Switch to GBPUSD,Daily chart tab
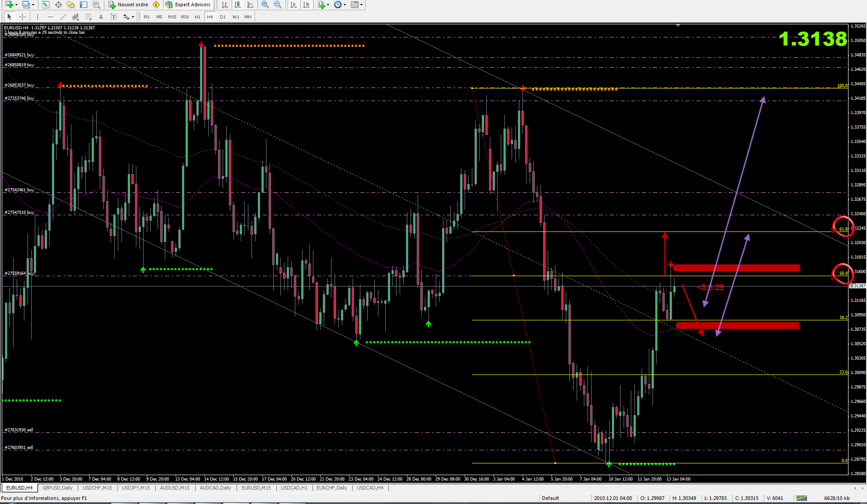Screen dimensions: 867x504 (57, 488)
